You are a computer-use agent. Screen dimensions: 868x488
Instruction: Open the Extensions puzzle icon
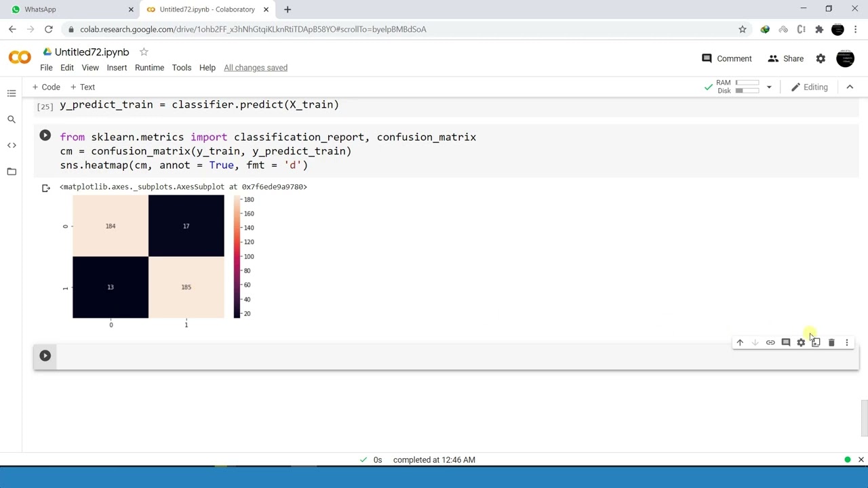(819, 29)
